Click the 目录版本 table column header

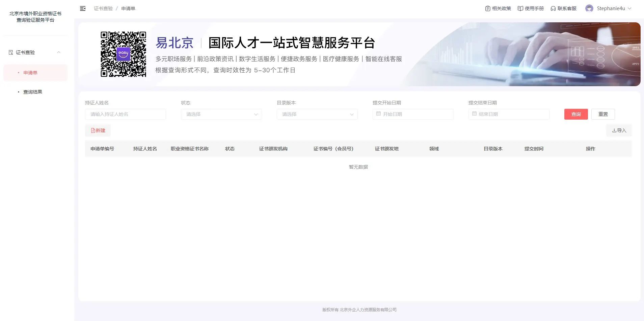[493, 149]
